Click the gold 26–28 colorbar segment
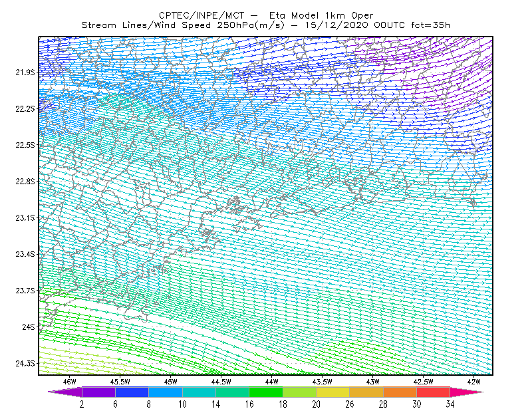Image resolution: width=532 pixels, height=411 pixels. (366, 392)
